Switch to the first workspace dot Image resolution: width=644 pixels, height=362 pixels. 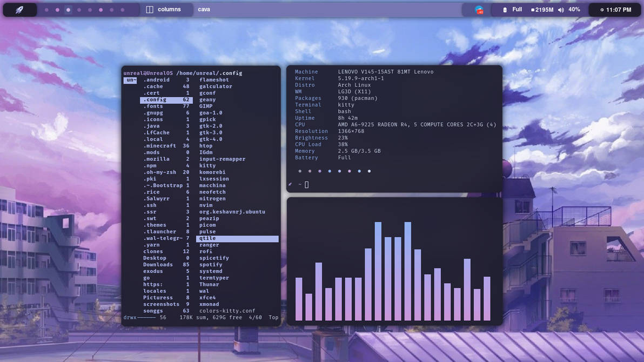pos(46,9)
